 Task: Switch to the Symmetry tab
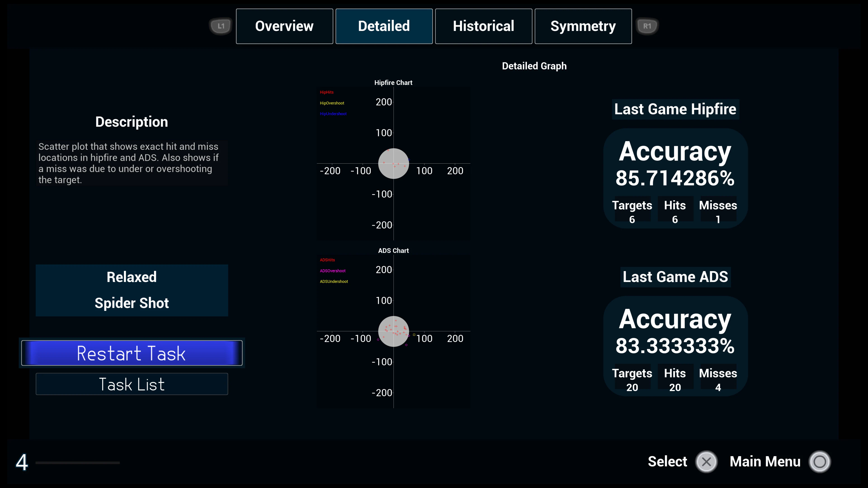(x=583, y=26)
